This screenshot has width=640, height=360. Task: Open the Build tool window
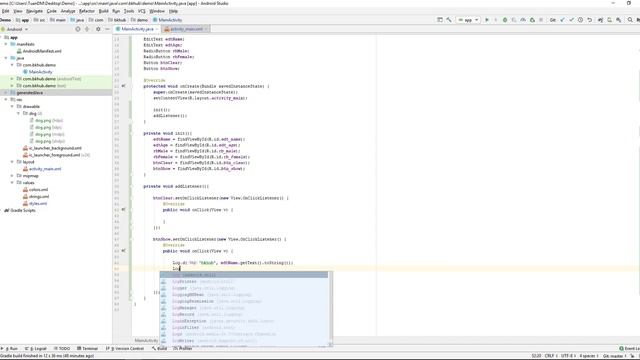[x=160, y=349]
